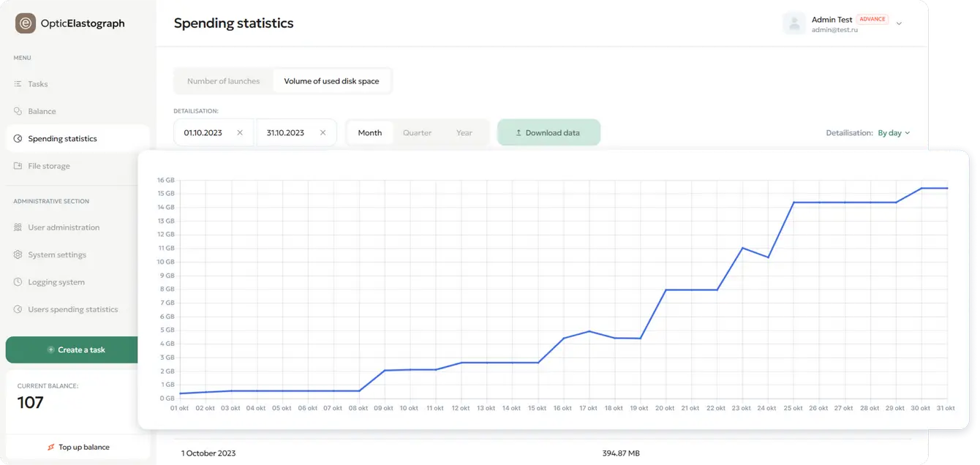The width and height of the screenshot is (980, 465).
Task: Select the User administration people icon
Action: pyautogui.click(x=16, y=227)
